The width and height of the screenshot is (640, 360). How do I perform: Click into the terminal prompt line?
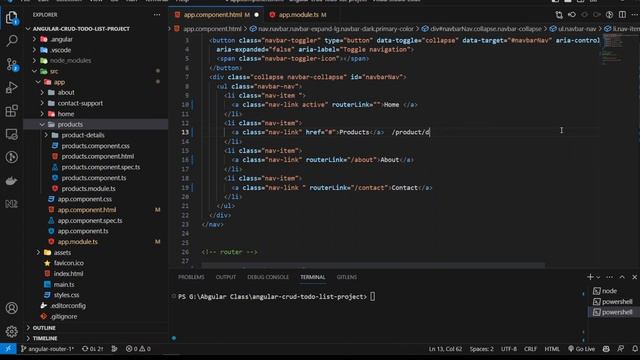pos(276,297)
